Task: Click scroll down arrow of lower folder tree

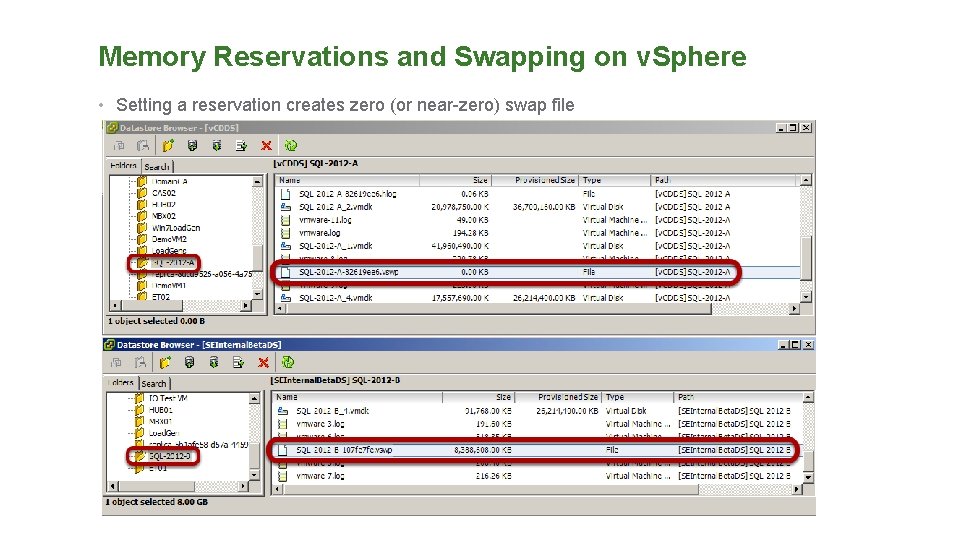Action: [254, 475]
